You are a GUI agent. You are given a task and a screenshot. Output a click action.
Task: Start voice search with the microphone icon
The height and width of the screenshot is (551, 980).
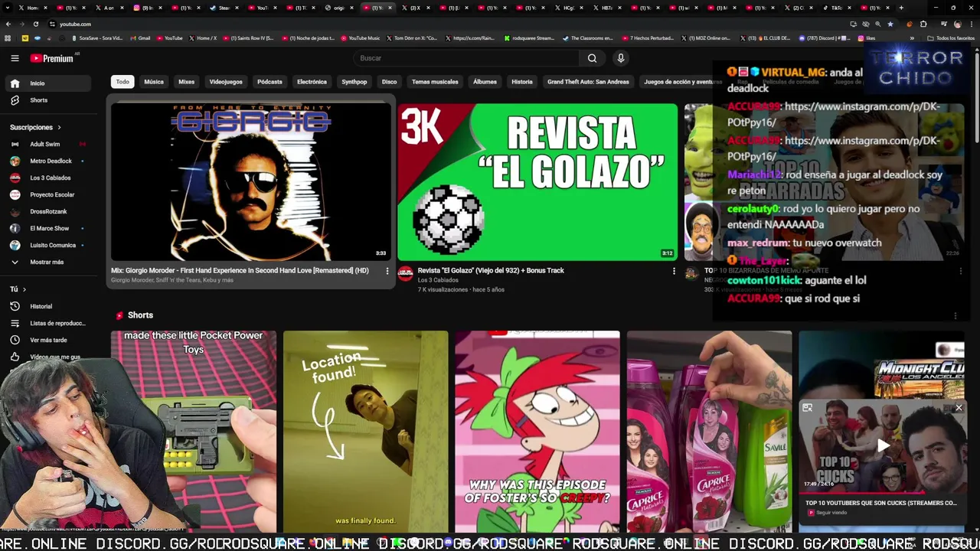tap(621, 58)
